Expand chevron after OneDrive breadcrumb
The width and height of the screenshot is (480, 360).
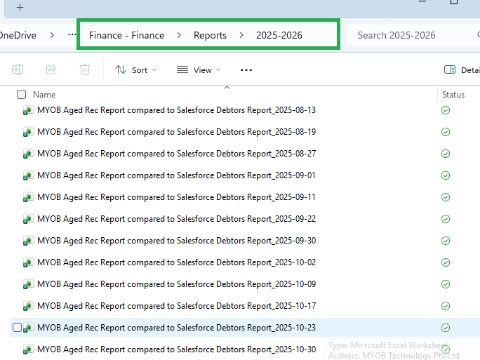pos(52,35)
